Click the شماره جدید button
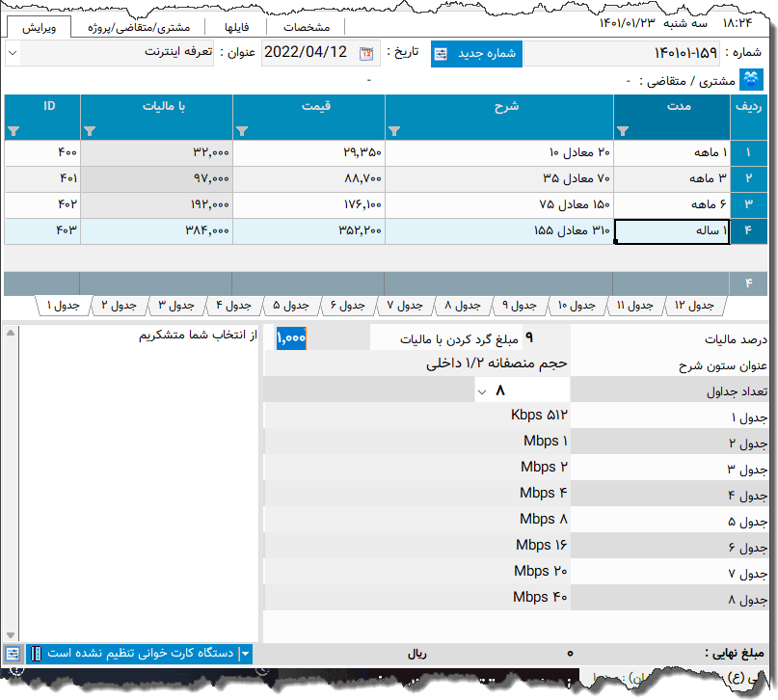 point(477,54)
